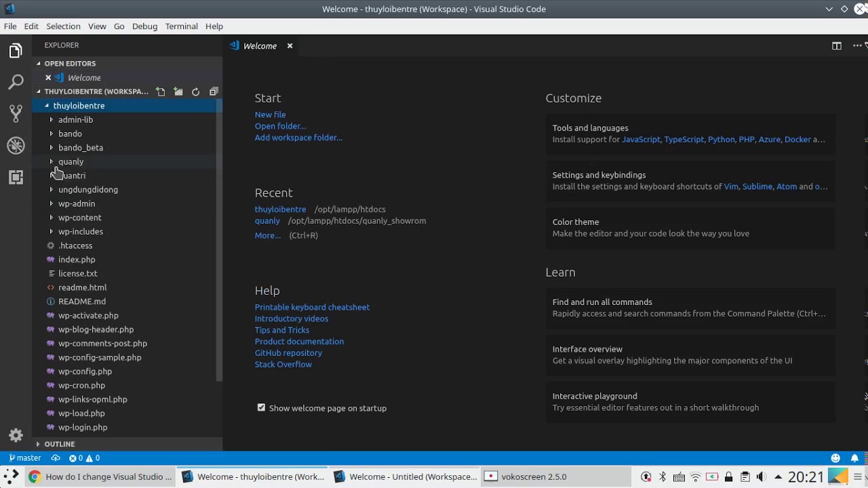Open the View menu

coord(97,26)
